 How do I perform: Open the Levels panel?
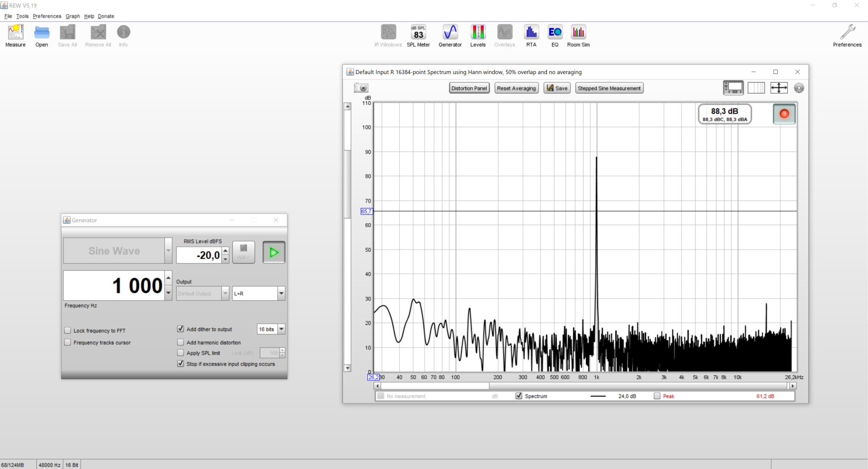pyautogui.click(x=477, y=34)
